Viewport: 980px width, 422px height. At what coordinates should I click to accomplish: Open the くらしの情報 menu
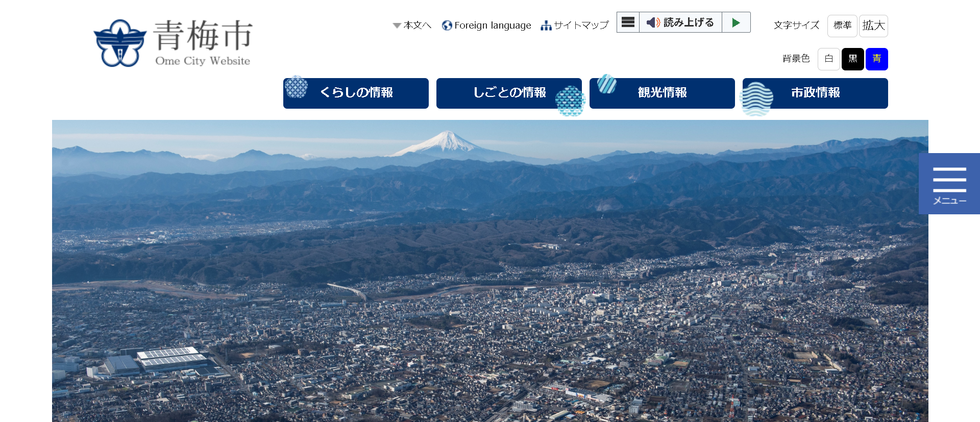coord(356,93)
